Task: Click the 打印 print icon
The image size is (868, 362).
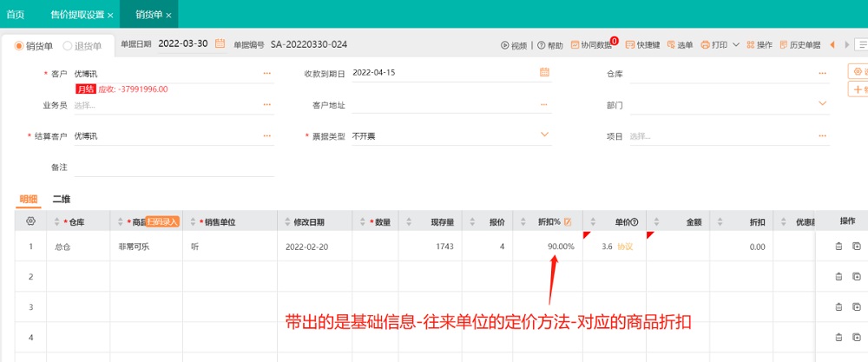Action: (x=705, y=45)
